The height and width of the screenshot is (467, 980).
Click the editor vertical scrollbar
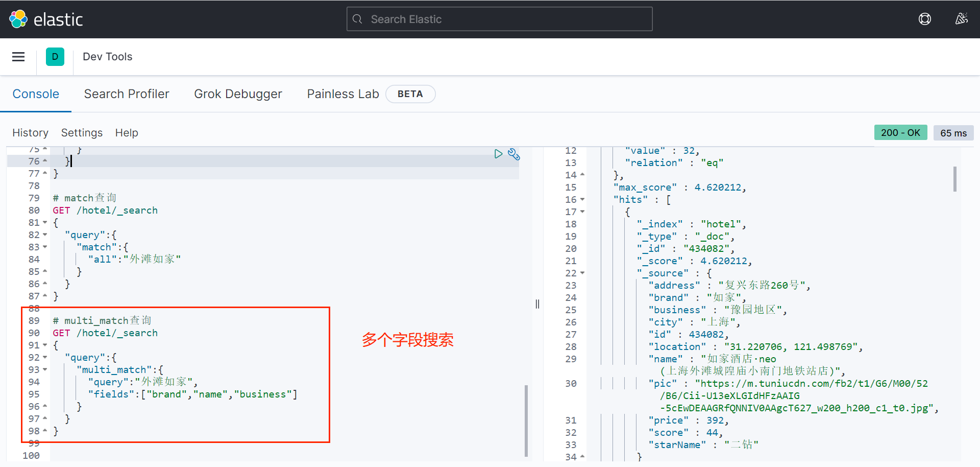[x=526, y=421]
